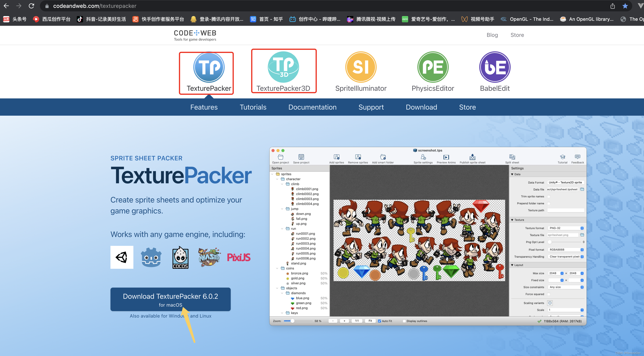Screen dimensions: 644x356
Task: Open the Data Format dropdown
Action: pos(565,182)
